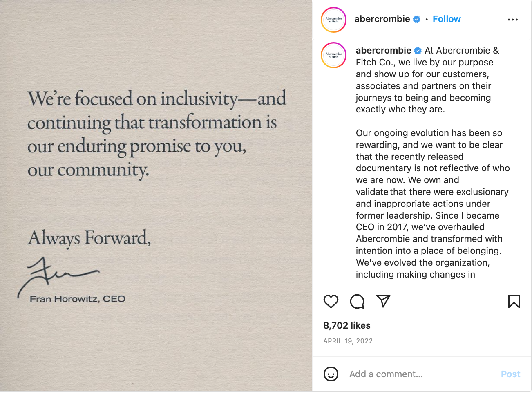Screen dimensions: 532x394
Task: Click the APRIL 19, 2022 timestamp
Action: [x=348, y=341]
